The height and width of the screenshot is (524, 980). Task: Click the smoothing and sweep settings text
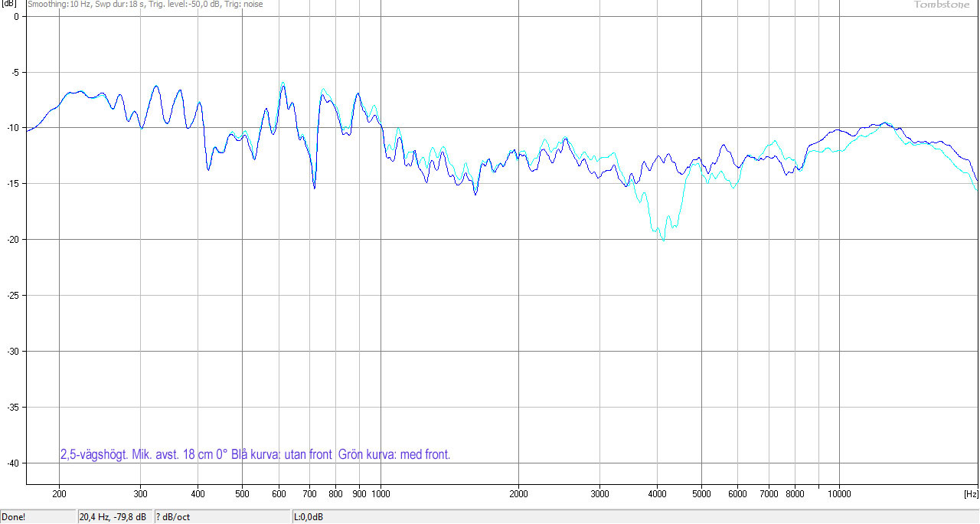click(x=145, y=5)
